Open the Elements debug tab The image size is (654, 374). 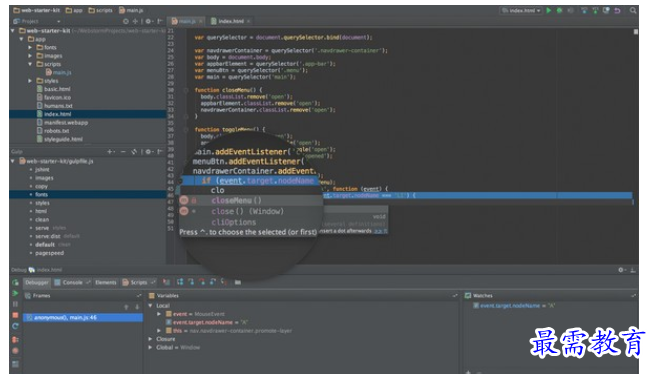106,283
